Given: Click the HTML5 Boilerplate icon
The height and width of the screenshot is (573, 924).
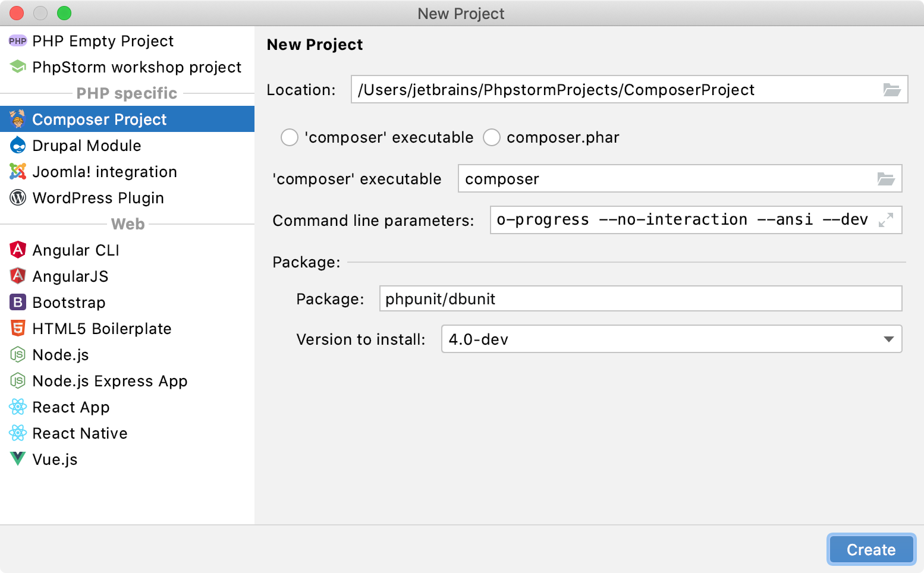Looking at the screenshot, I should tap(18, 328).
